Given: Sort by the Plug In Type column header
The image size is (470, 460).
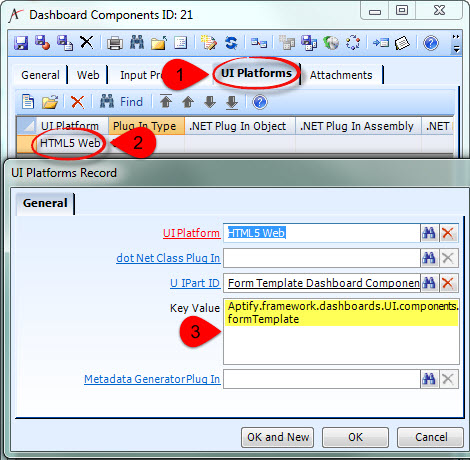Looking at the screenshot, I should pos(146,126).
